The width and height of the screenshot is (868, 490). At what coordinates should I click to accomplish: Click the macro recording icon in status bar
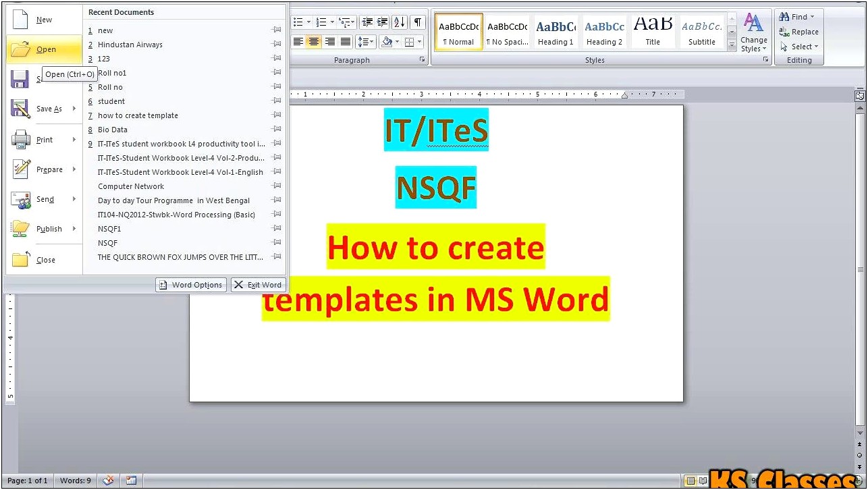[x=131, y=481]
